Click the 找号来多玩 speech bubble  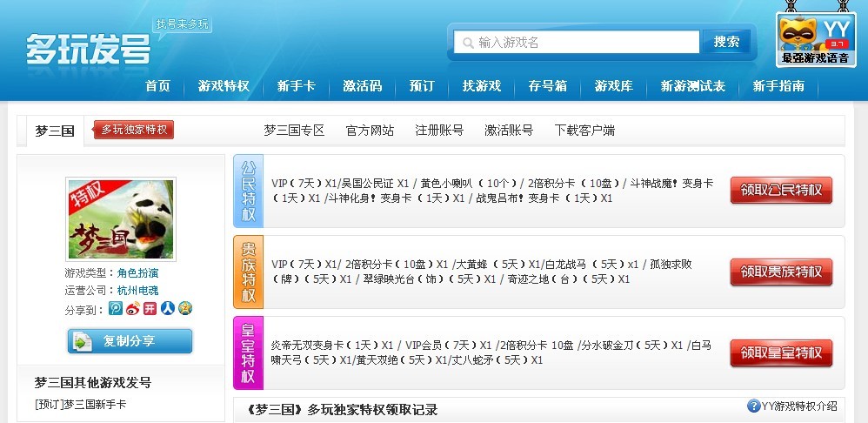[182, 25]
